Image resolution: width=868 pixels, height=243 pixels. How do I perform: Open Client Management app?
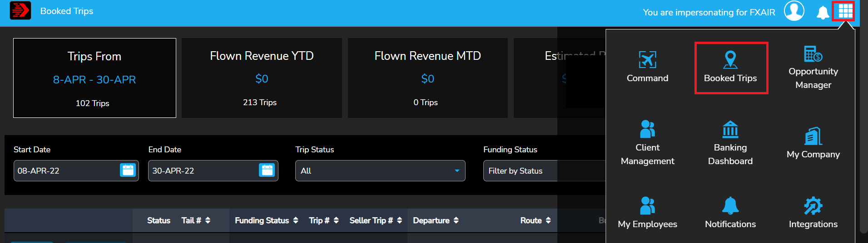[x=647, y=141]
